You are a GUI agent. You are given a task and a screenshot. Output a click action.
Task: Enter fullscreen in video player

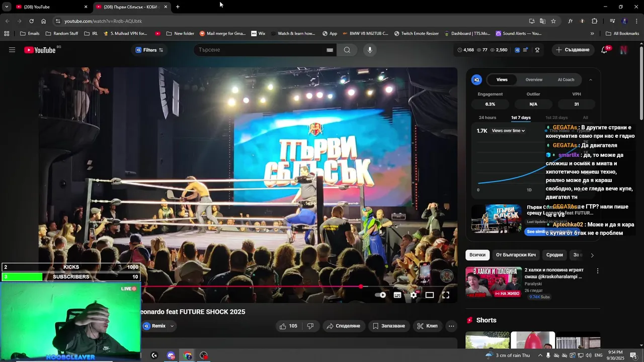[x=446, y=295]
